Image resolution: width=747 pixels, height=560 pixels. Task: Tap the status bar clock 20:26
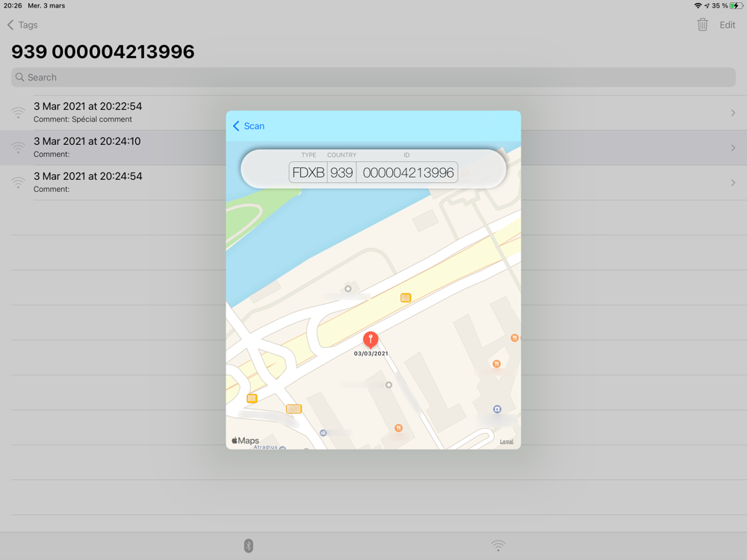pos(13,6)
